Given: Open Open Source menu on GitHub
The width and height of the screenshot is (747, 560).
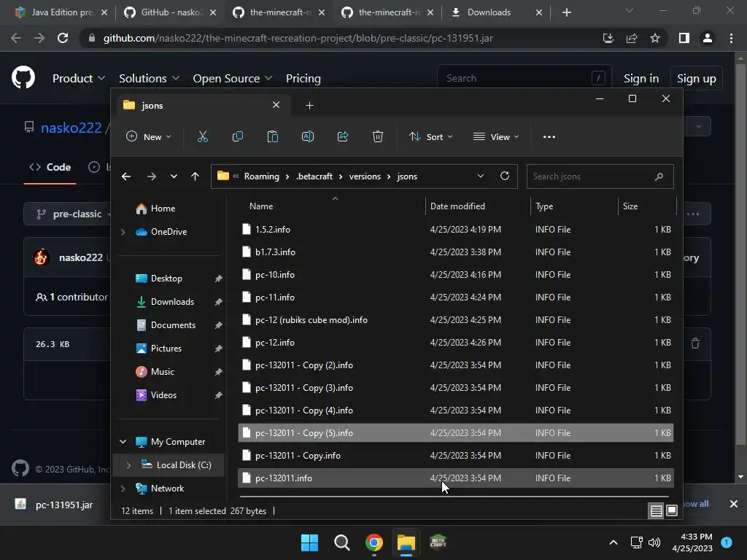Looking at the screenshot, I should (233, 78).
